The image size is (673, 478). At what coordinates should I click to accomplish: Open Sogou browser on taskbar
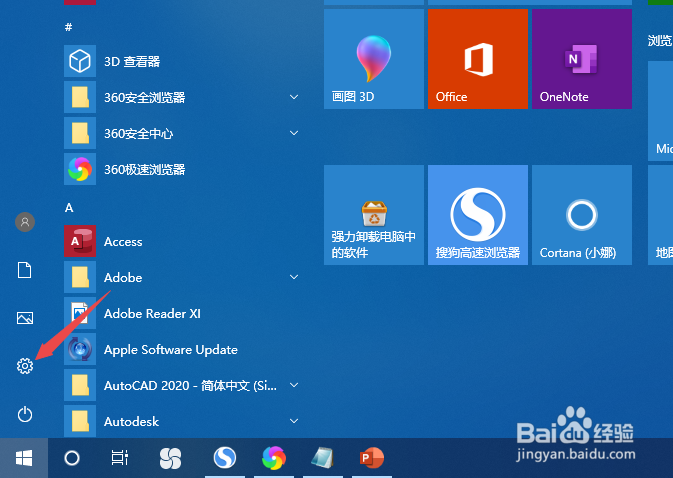225,458
